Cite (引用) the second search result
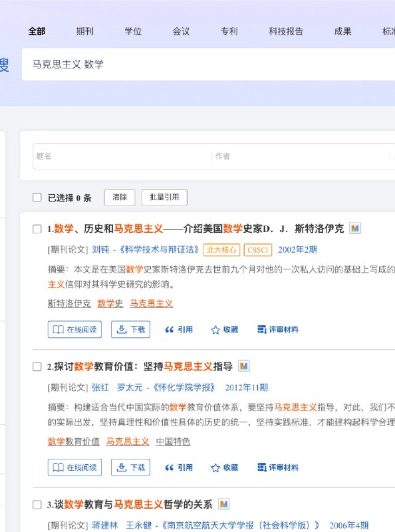The width and height of the screenshot is (395, 532). pyautogui.click(x=179, y=467)
